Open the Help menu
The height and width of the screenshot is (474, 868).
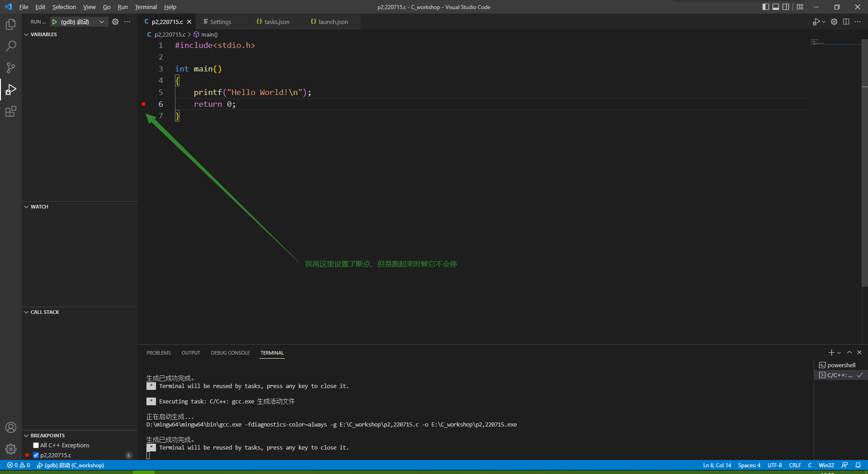point(170,7)
